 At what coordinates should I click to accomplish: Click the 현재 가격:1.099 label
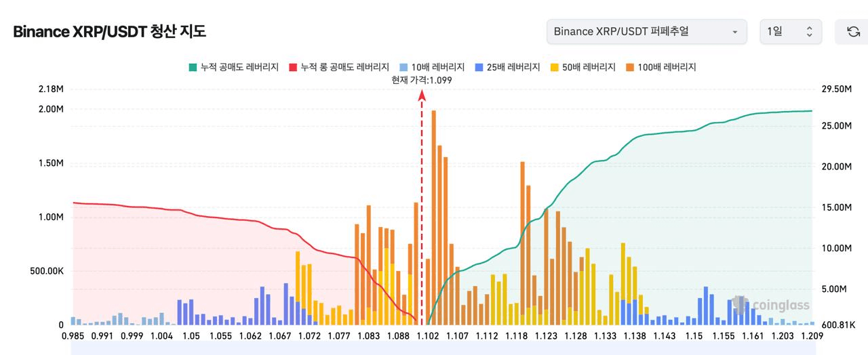[x=422, y=80]
